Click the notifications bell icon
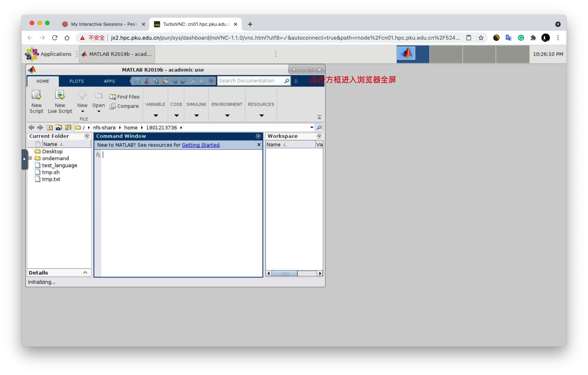Screen dimensions: 588x375 coord(296,81)
